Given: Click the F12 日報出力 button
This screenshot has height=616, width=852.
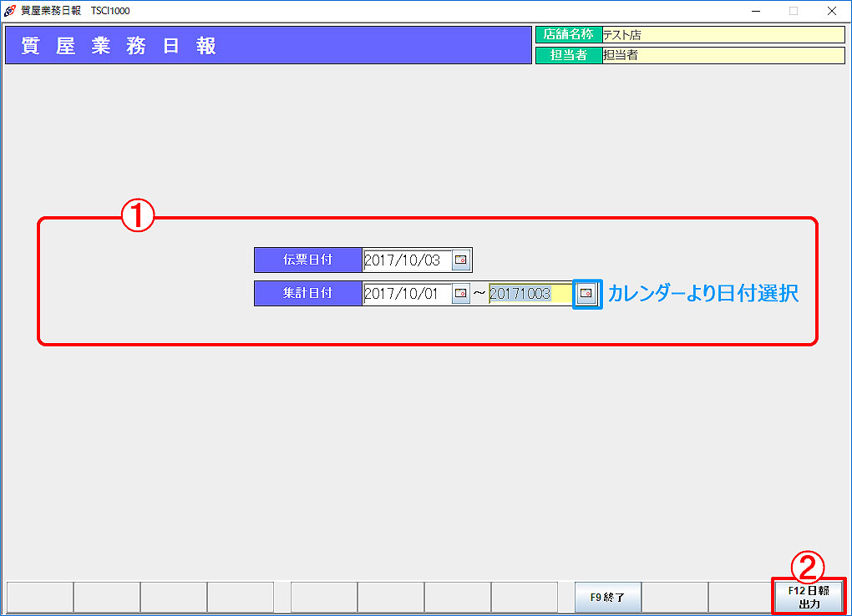Looking at the screenshot, I should click(x=809, y=597).
